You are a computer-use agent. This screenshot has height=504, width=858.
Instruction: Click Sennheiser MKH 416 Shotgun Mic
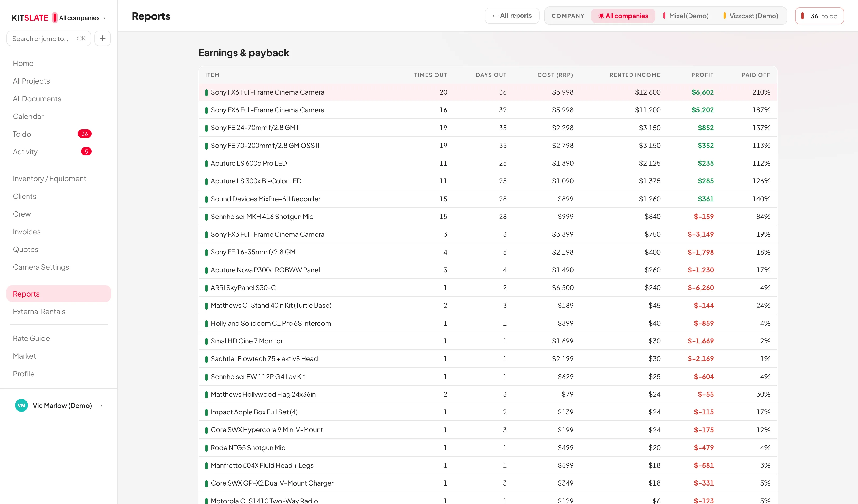tap(262, 217)
